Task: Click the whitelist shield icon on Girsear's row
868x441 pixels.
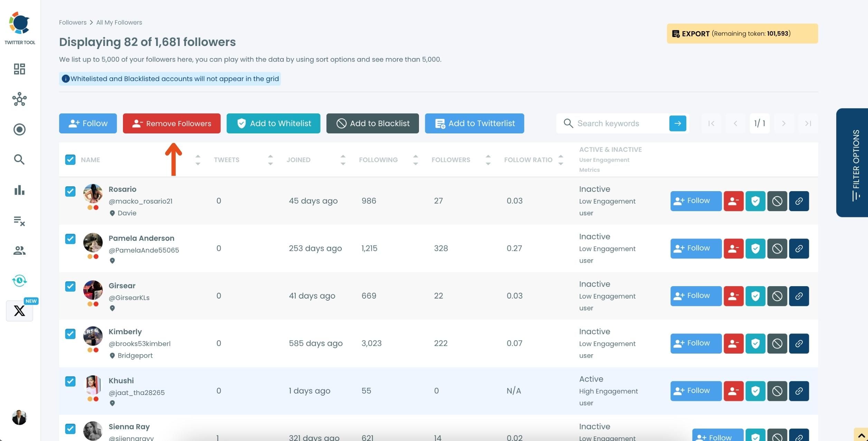Action: [755, 295]
